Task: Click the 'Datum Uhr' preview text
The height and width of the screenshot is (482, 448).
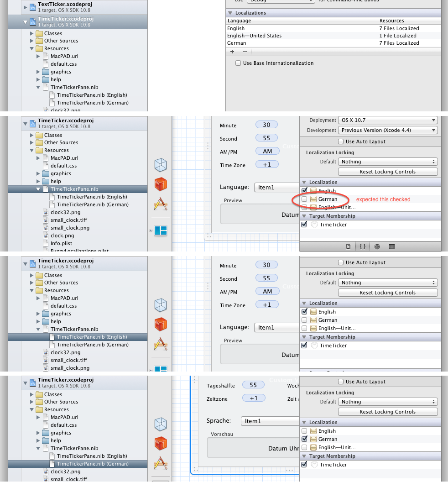Action: coord(284,448)
